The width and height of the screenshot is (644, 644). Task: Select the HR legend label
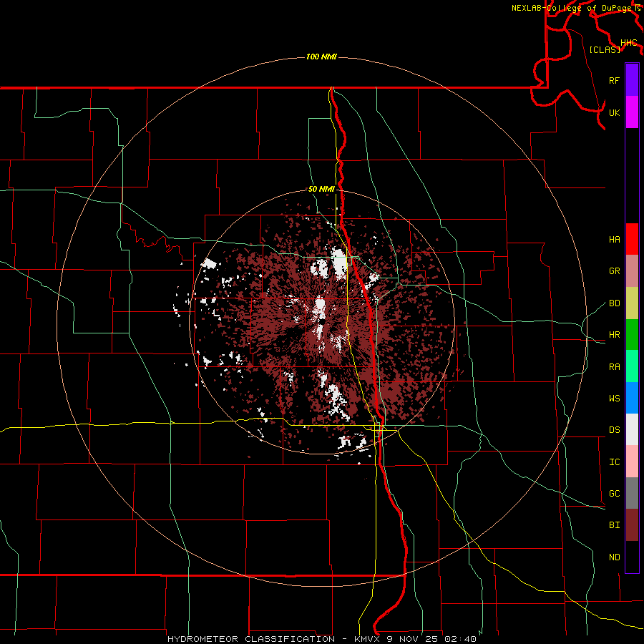(614, 335)
